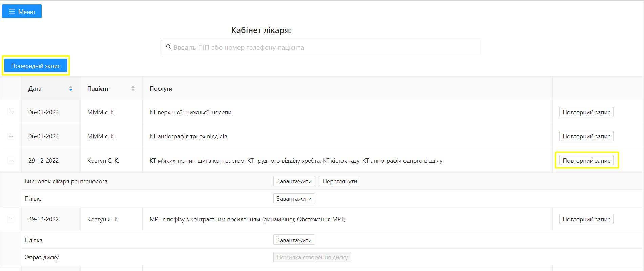This screenshot has height=271, width=644.
Task: Click the Послуги column header
Action: (161, 89)
